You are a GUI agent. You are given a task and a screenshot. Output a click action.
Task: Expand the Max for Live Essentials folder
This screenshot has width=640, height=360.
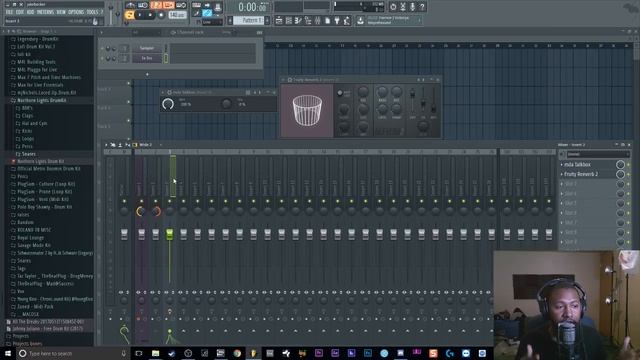pos(40,85)
